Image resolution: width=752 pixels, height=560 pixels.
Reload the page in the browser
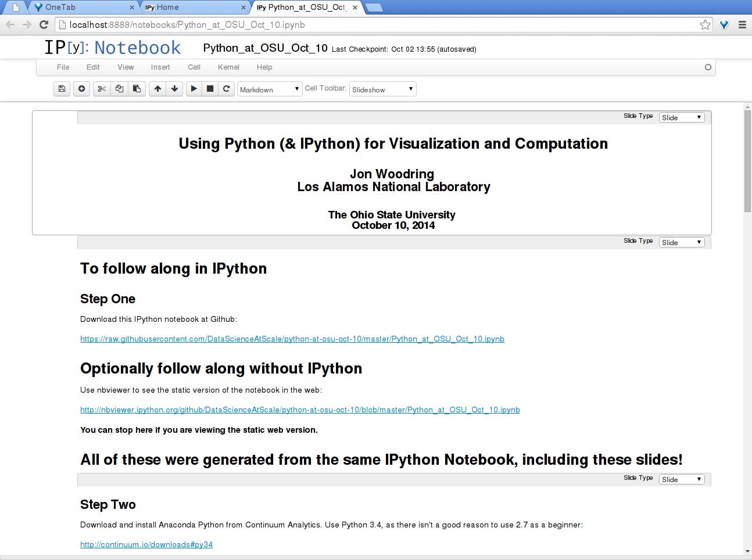[44, 24]
